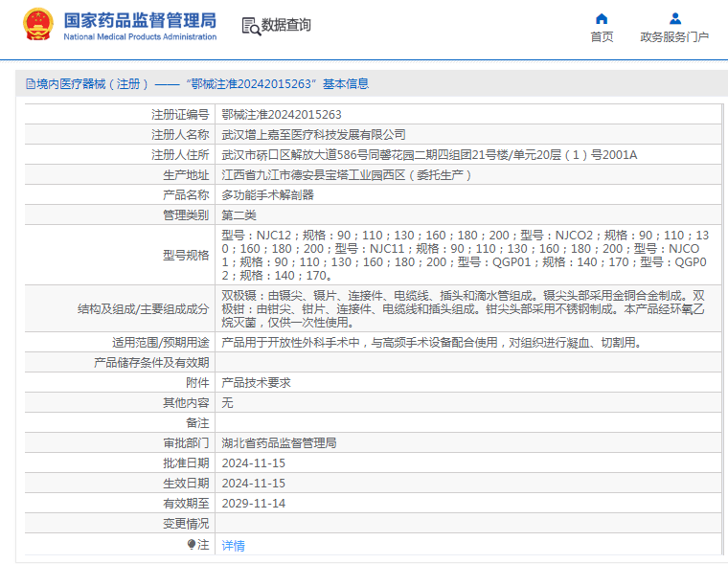This screenshot has width=728, height=564.
Task: Click the 附件 label
Action: pos(197,383)
